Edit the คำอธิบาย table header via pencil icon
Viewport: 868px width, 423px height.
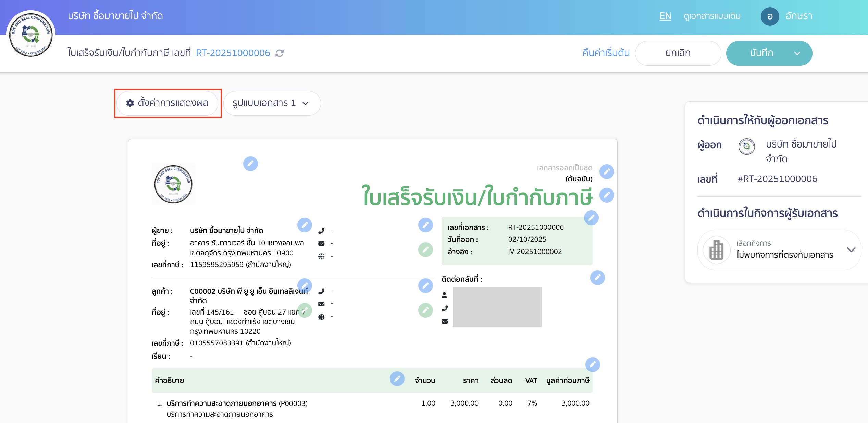[x=397, y=379]
